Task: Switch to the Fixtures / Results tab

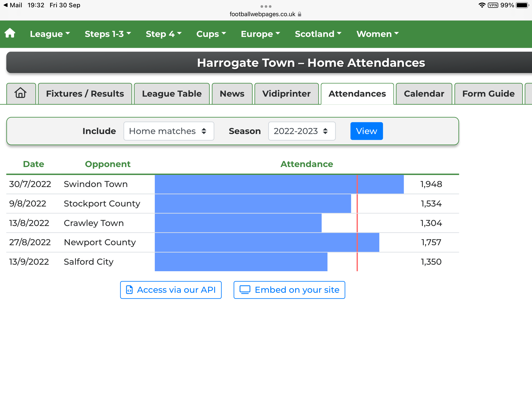Action: click(85, 94)
